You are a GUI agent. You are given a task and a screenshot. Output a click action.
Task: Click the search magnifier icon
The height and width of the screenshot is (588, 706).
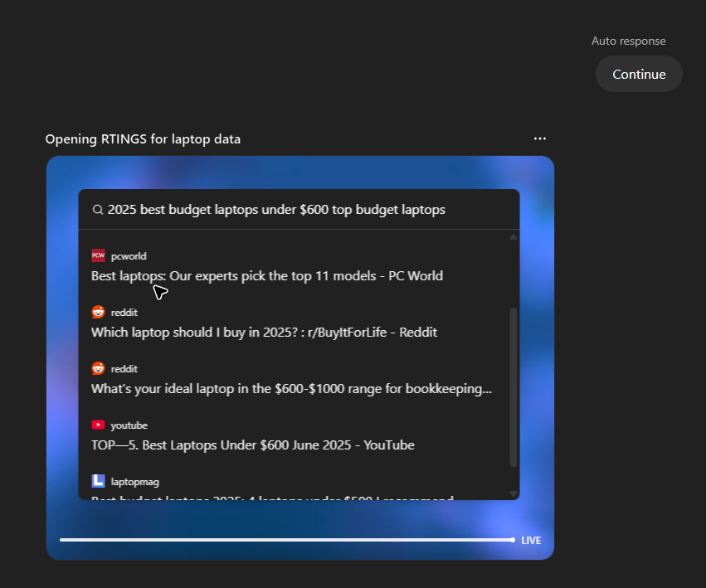tap(98, 210)
